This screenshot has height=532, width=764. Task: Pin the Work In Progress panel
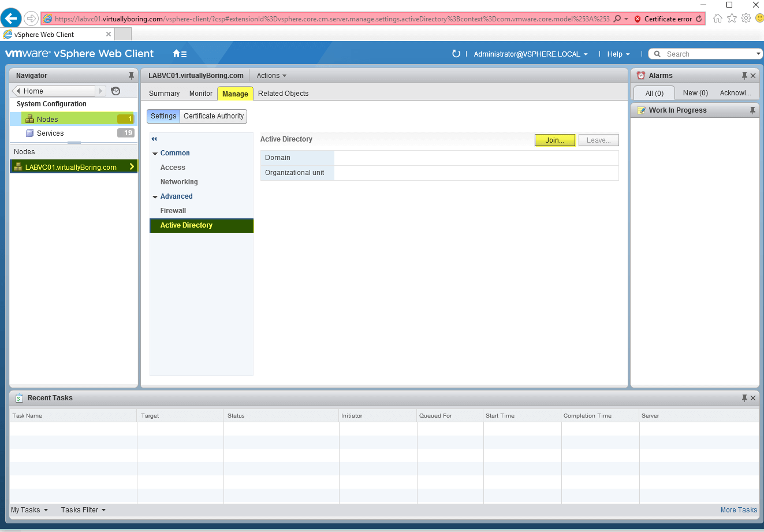point(752,110)
